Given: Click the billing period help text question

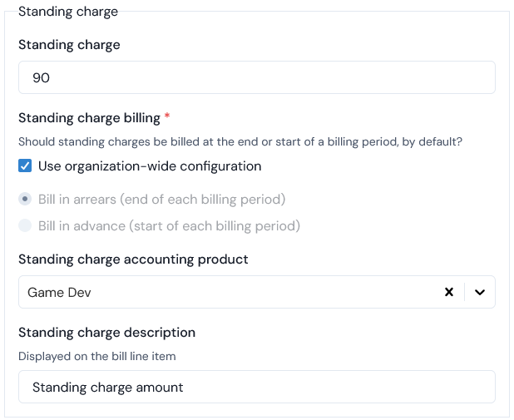Looking at the screenshot, I should point(240,141).
